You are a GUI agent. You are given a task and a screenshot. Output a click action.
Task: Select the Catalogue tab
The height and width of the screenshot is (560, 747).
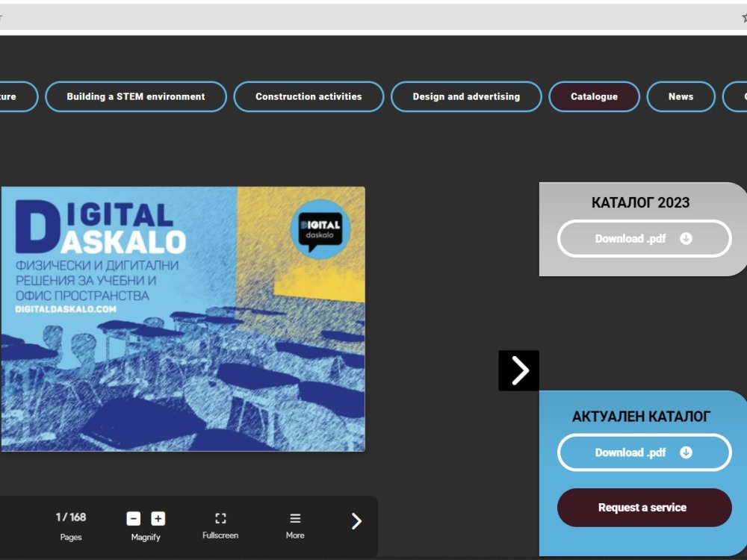[x=594, y=96]
